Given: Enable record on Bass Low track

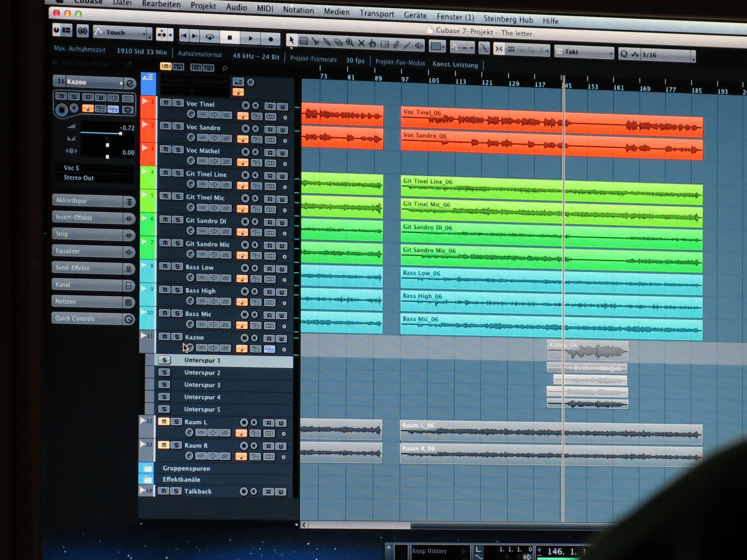Looking at the screenshot, I should pos(244,268).
